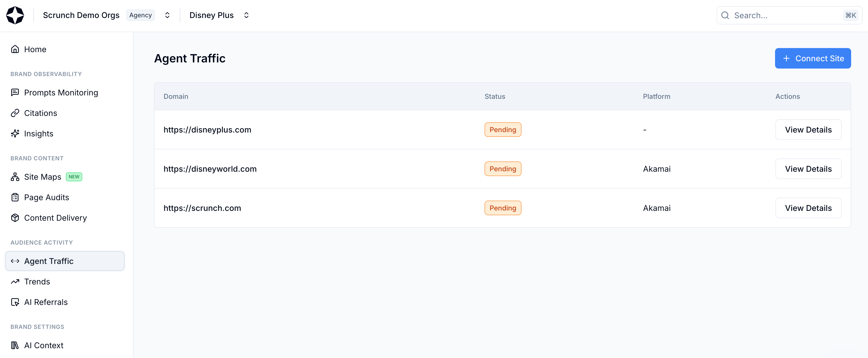Click Pending status for disneyplus.com
This screenshot has width=868, height=358.
(x=503, y=130)
